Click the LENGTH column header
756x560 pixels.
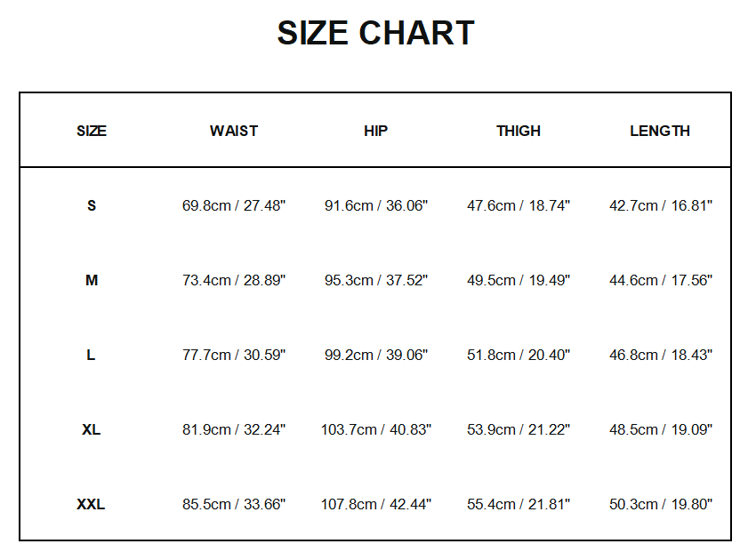[x=660, y=131]
